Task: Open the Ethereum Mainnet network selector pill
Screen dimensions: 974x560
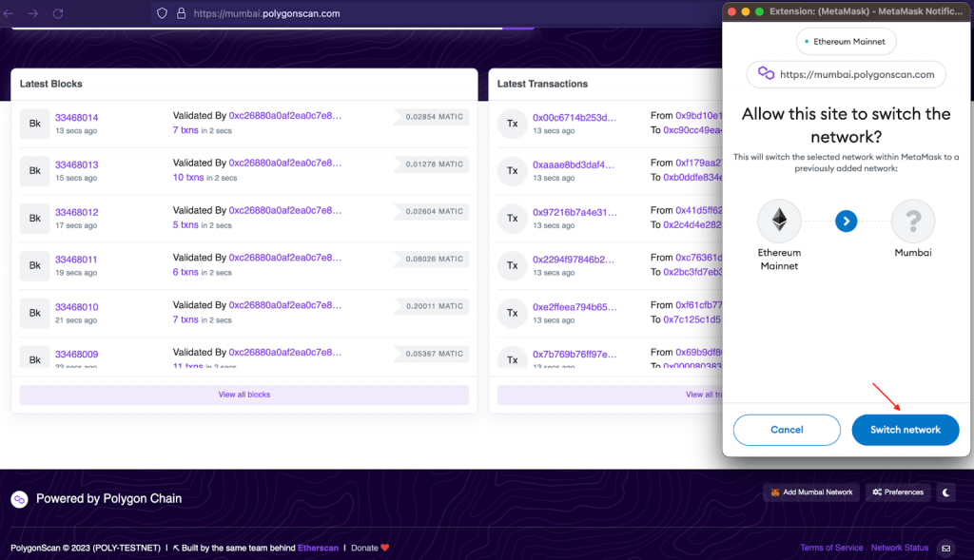Action: [x=846, y=42]
